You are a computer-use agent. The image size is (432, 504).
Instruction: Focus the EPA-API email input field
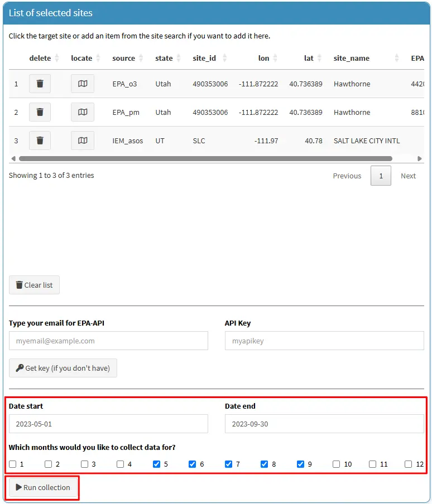(x=108, y=341)
